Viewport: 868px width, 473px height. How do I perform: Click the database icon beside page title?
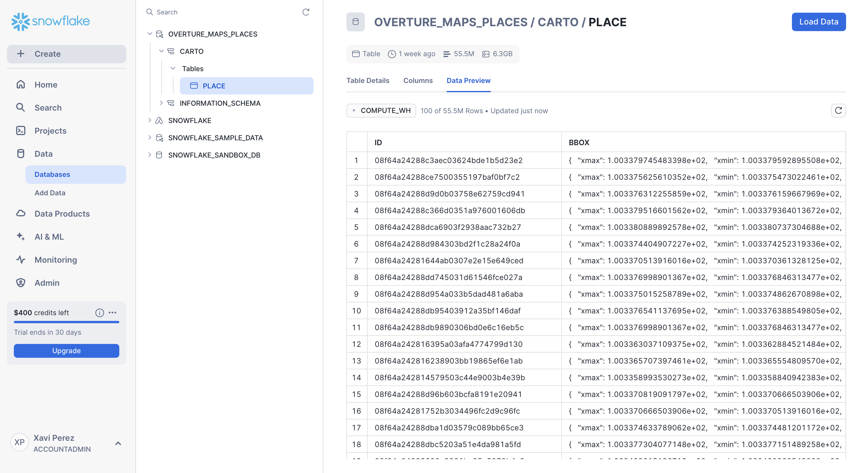356,22
